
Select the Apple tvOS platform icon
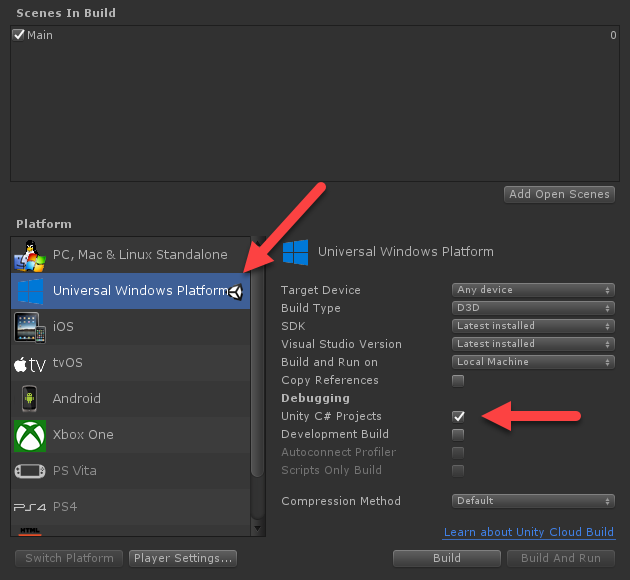pos(30,364)
